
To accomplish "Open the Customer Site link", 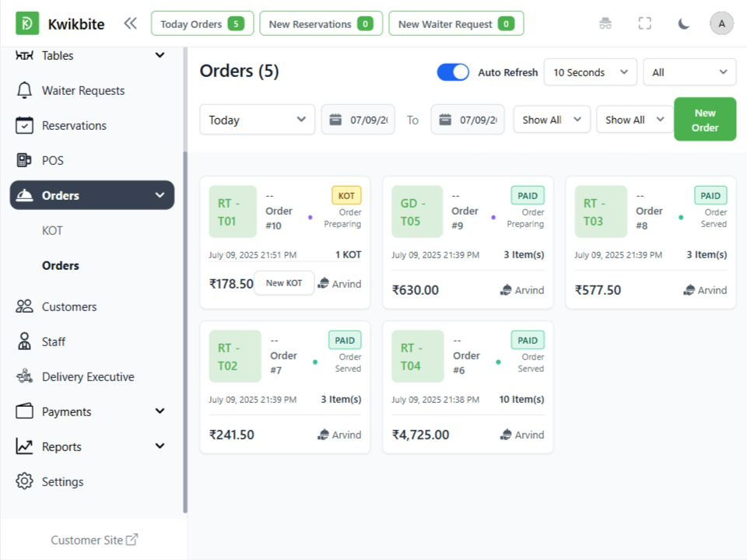I will coord(94,540).
